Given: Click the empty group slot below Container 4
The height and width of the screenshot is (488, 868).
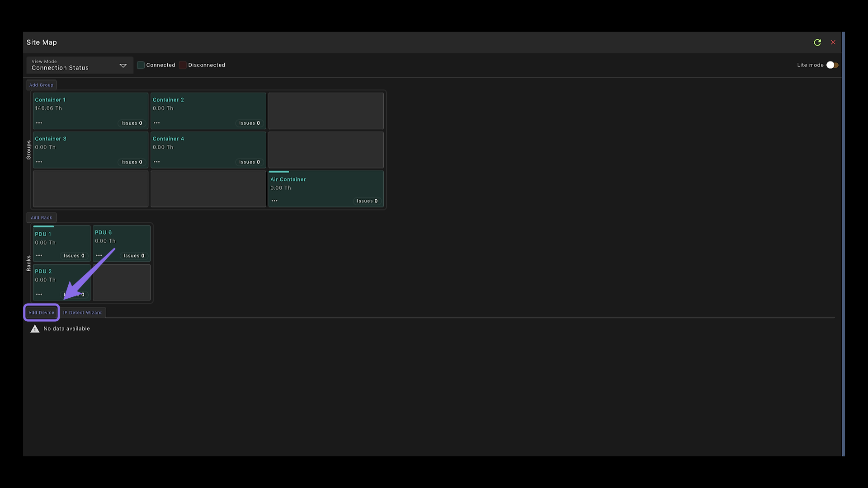Looking at the screenshot, I should click(x=208, y=189).
